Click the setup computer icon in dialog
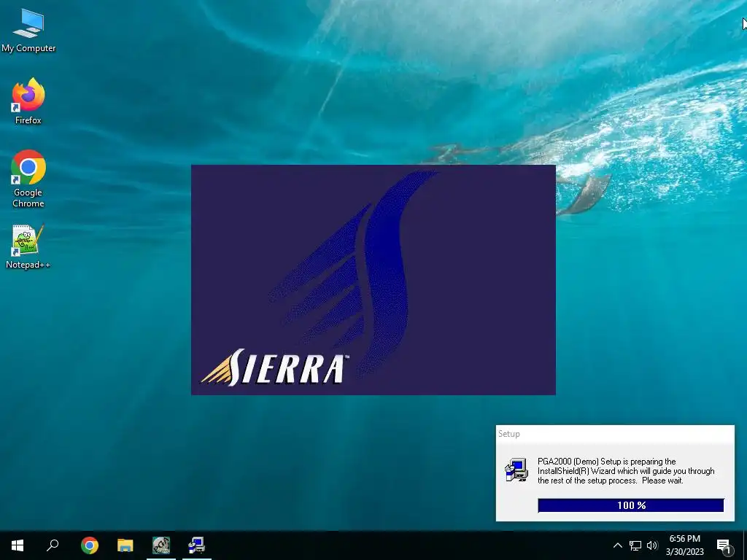Screen dimensions: 747x560 click(516, 470)
